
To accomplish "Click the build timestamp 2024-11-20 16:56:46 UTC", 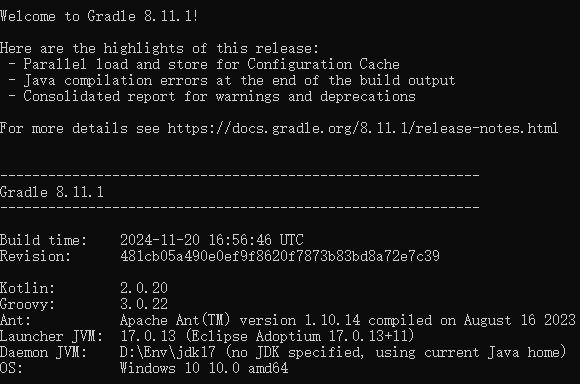I will [x=212, y=240].
